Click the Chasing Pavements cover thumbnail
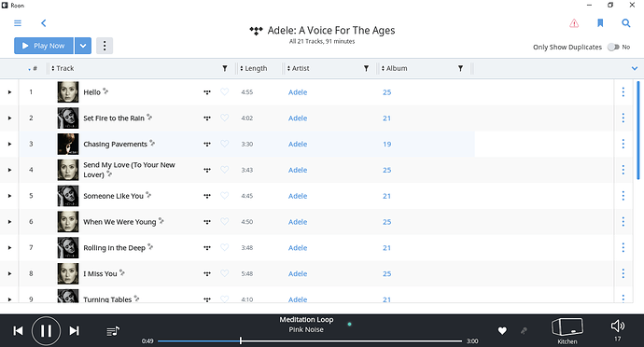The height and width of the screenshot is (347, 644). [x=68, y=144]
